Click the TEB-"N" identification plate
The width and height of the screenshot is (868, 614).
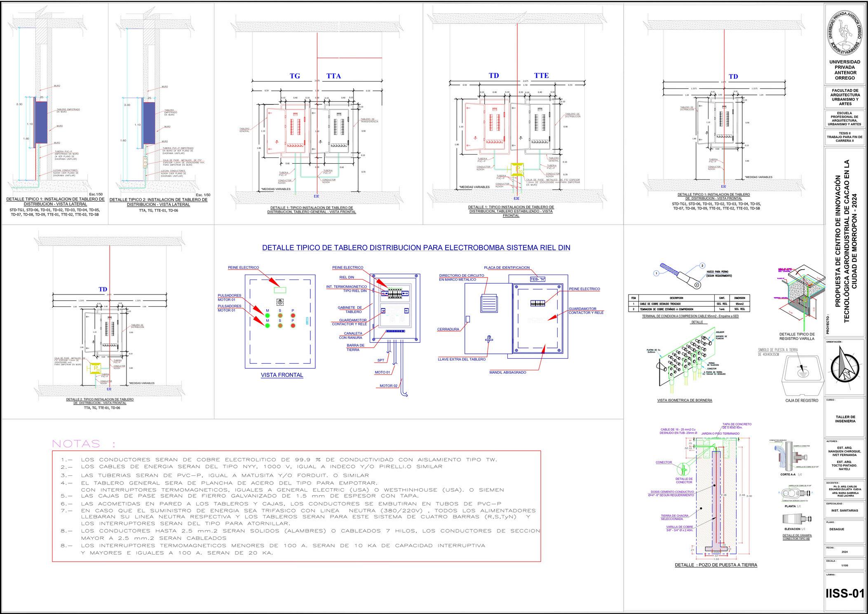(x=537, y=279)
